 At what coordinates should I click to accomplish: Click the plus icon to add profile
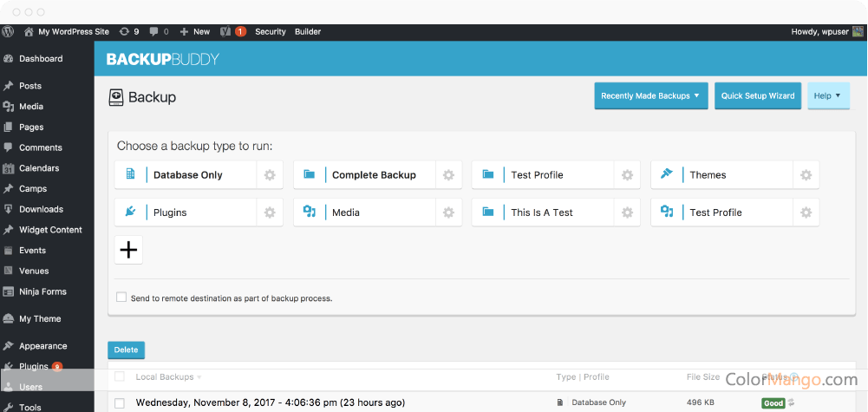[x=128, y=250]
